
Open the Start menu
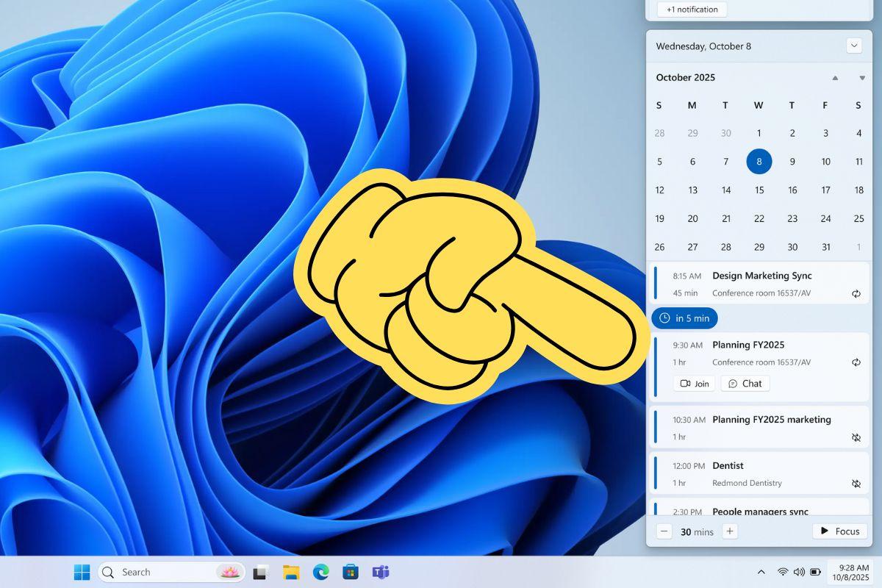click(x=82, y=572)
